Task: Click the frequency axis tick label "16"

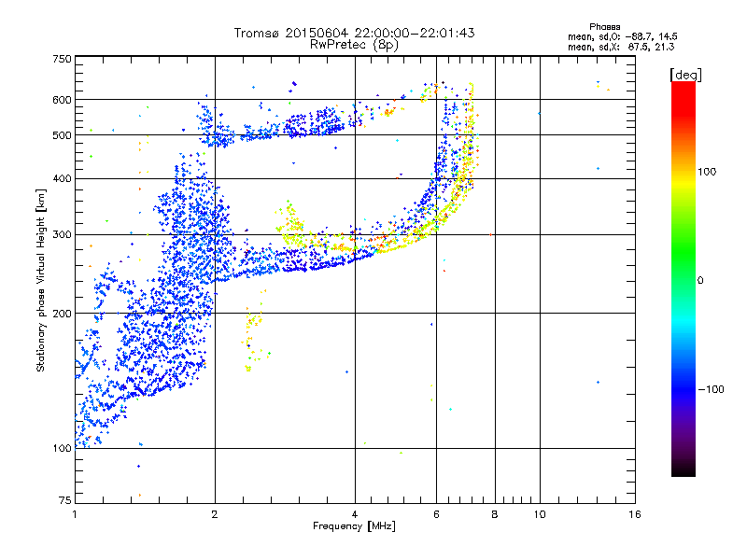Action: [x=635, y=514]
